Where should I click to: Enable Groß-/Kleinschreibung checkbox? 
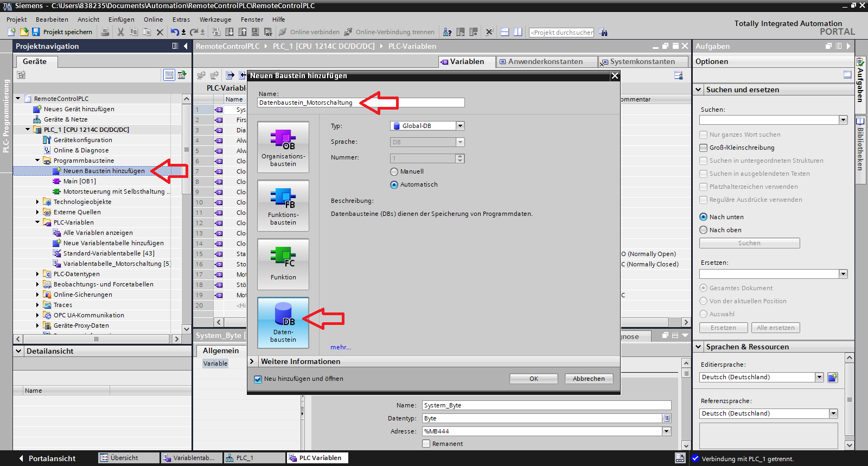pos(704,148)
